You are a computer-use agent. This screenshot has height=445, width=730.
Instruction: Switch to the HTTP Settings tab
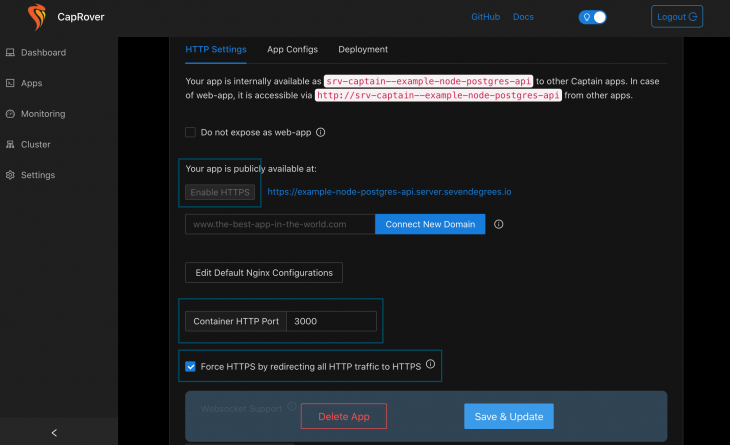(x=216, y=49)
